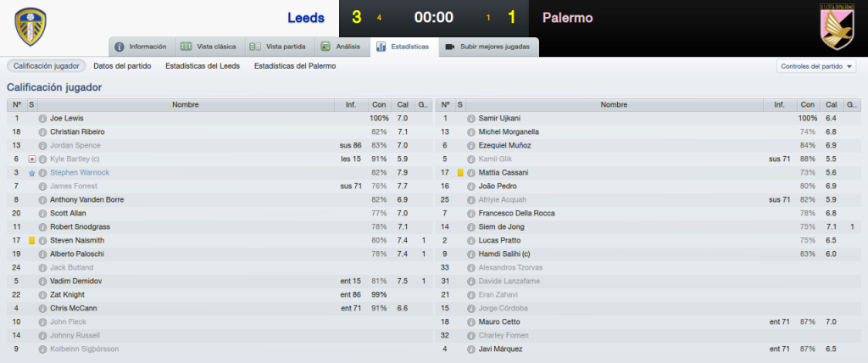Image resolution: width=868 pixels, height=363 pixels.
Task: Click injury icon next to Kyle Bartley
Action: (31, 159)
